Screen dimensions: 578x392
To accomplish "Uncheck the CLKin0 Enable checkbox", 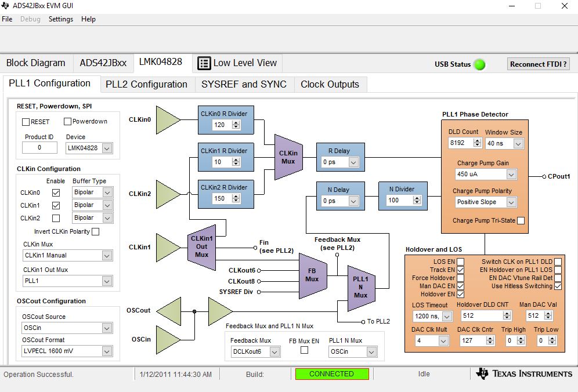I will pos(56,193).
